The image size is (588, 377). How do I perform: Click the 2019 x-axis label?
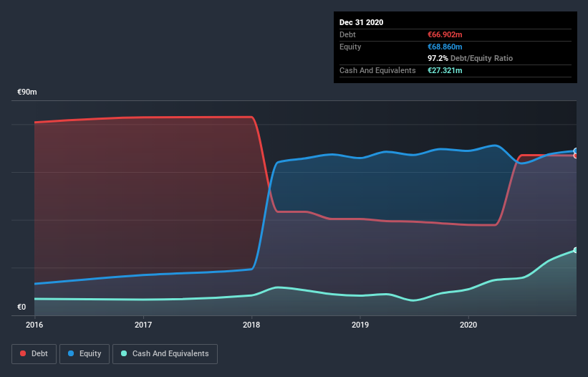tap(360, 325)
